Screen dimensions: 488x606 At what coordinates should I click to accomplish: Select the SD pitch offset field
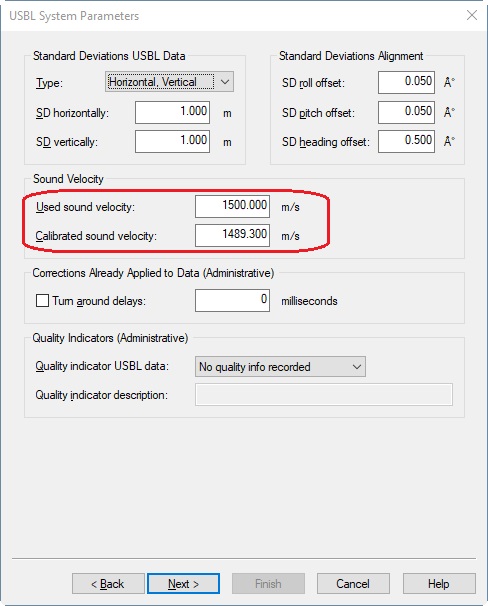coord(406,112)
